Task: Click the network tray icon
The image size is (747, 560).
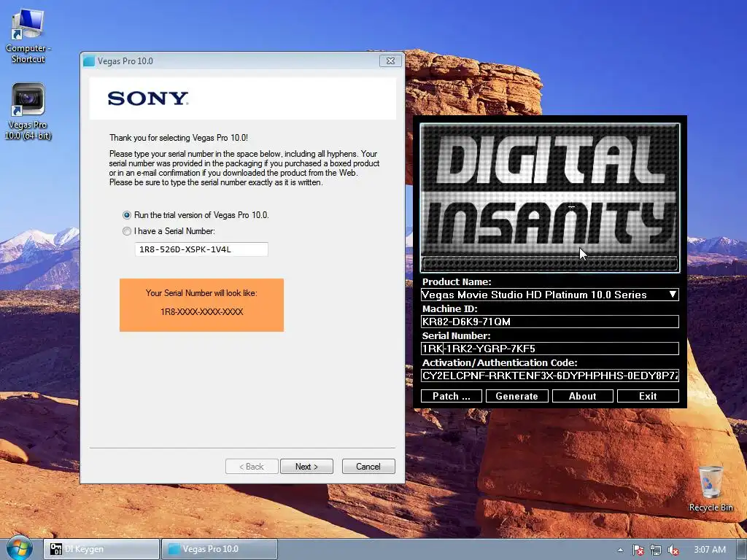Action: pos(656,550)
